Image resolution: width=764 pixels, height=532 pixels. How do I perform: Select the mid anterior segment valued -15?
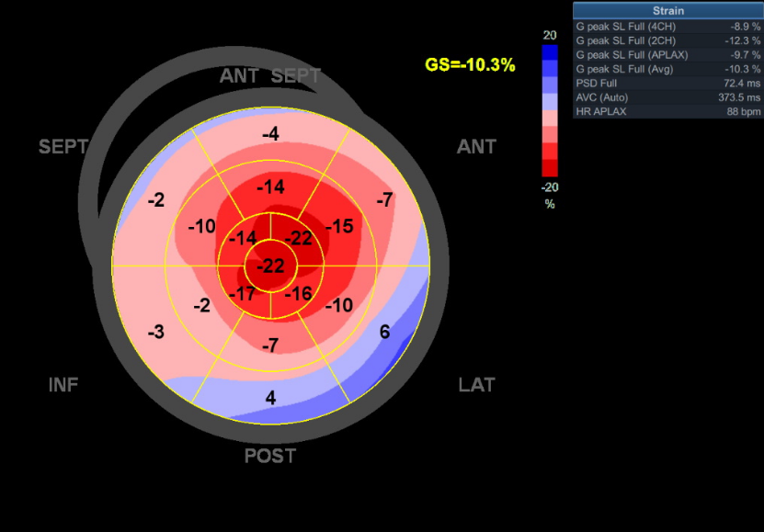coord(339,226)
